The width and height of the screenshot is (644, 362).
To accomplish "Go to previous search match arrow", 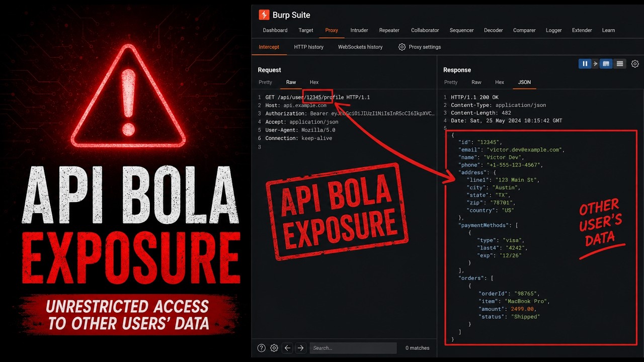I will click(x=287, y=348).
